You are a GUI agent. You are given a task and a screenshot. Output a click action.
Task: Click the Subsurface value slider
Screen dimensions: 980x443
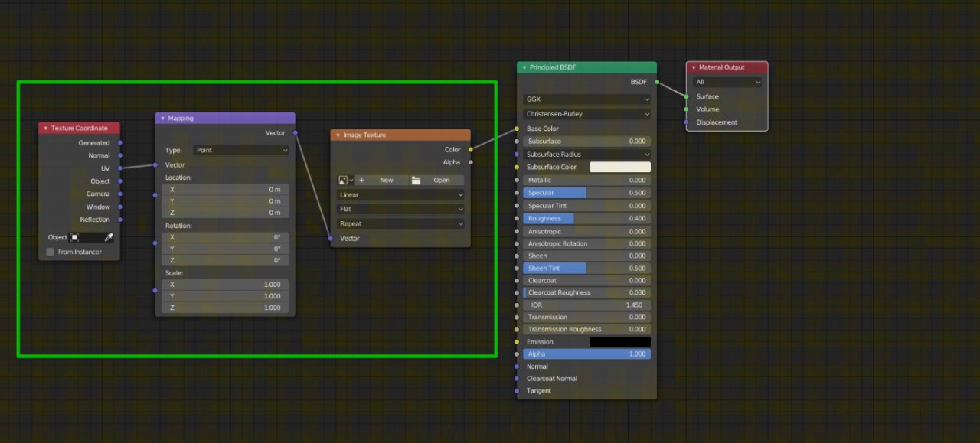(x=587, y=141)
